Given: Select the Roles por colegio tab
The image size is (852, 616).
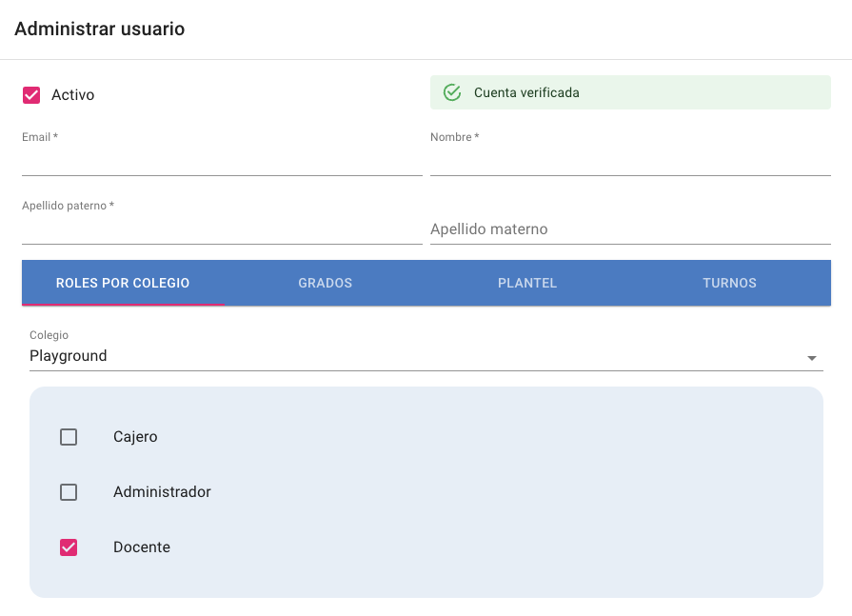Looking at the screenshot, I should (x=123, y=283).
